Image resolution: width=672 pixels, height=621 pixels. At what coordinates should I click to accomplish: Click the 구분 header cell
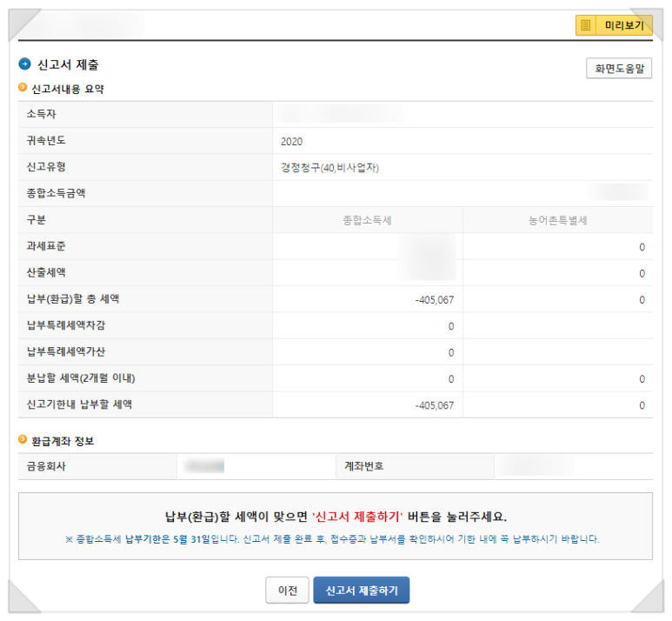click(x=36, y=219)
